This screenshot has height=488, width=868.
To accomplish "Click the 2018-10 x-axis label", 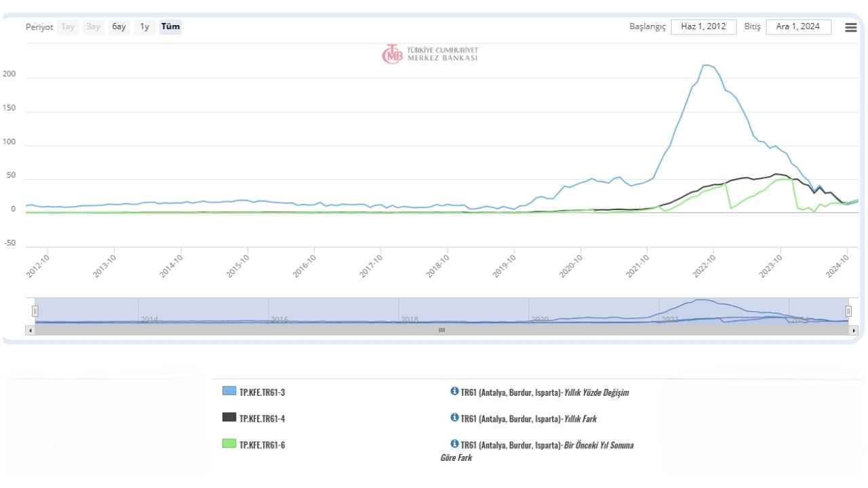I will click(x=437, y=265).
